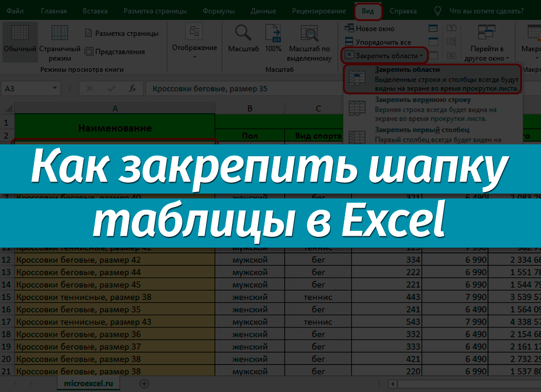The image size is (541, 392).
Task: Open the Файл tab
Action: click(x=15, y=11)
